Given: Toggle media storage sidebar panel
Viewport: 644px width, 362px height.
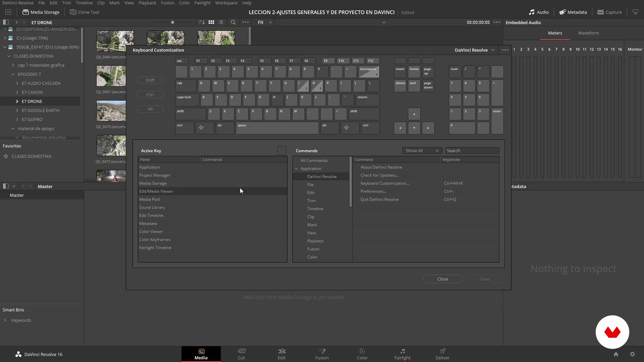Looking at the screenshot, I should (6, 22).
